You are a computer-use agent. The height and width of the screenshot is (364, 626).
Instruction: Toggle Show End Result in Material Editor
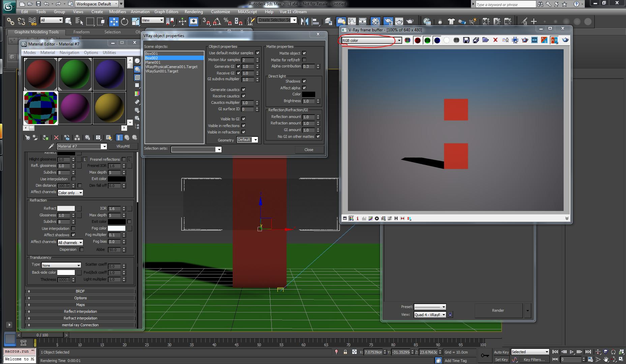click(119, 138)
